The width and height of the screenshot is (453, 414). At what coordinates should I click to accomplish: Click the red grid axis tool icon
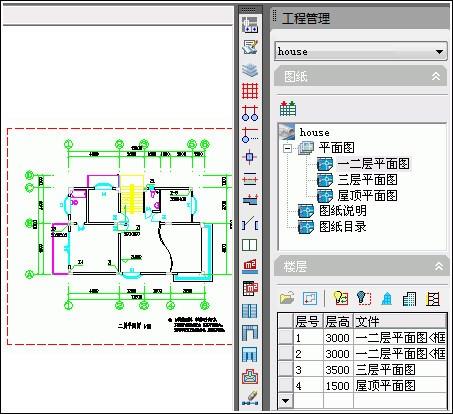point(250,90)
